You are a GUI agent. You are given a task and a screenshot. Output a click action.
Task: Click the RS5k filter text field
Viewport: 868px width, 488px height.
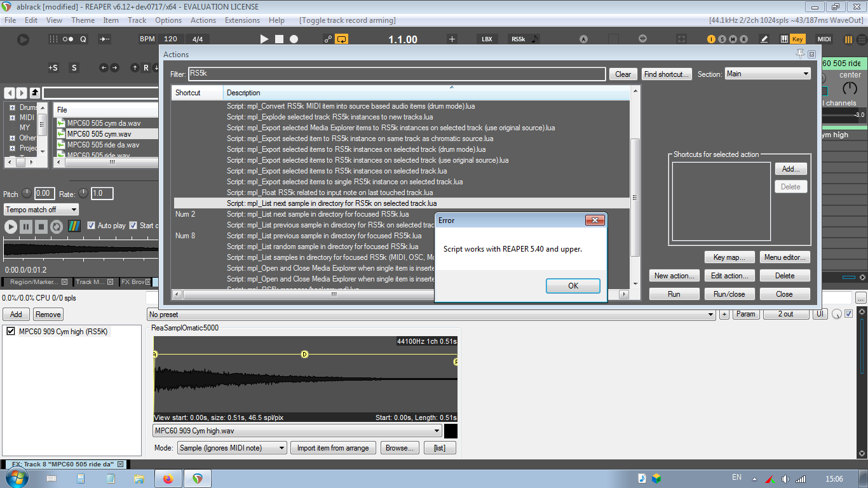click(397, 74)
